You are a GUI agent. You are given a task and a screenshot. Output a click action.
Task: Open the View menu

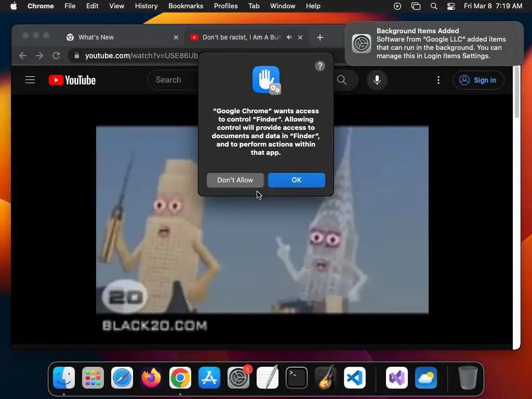click(x=117, y=6)
